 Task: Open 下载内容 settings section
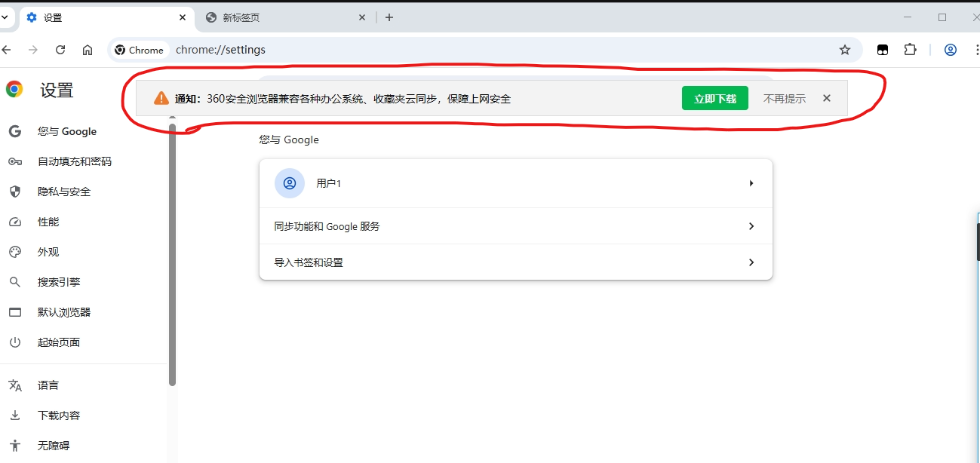coord(59,415)
